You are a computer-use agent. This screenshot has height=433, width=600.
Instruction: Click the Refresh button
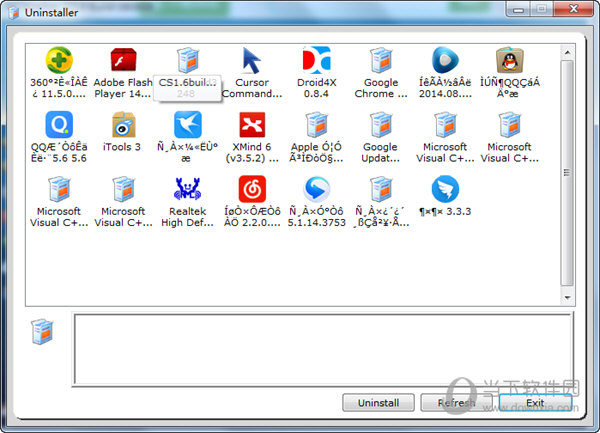coord(456,403)
